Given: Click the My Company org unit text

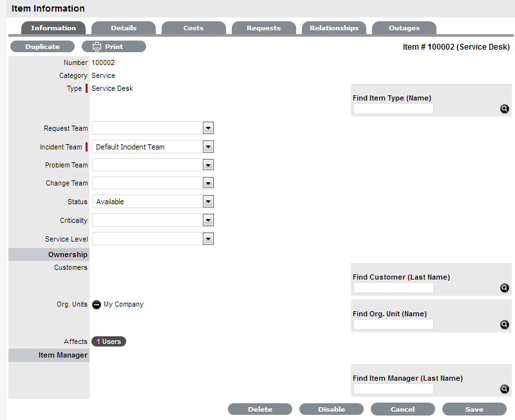Looking at the screenshot, I should tap(124, 304).
